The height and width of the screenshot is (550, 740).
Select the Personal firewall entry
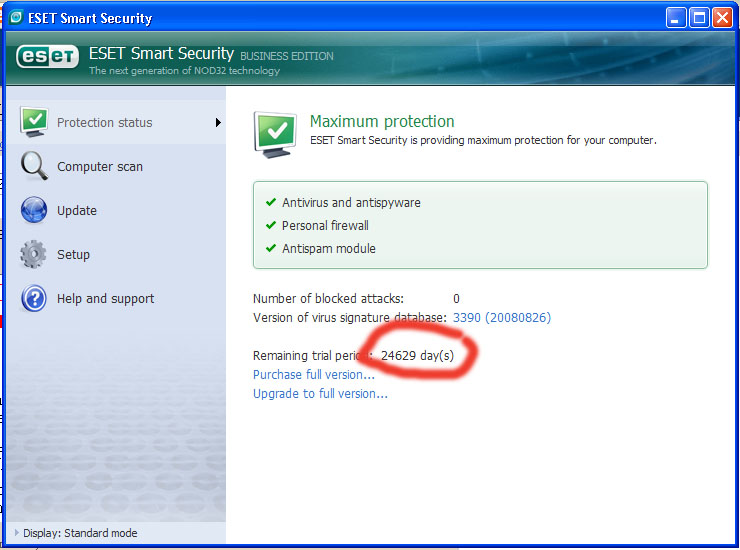tap(325, 226)
